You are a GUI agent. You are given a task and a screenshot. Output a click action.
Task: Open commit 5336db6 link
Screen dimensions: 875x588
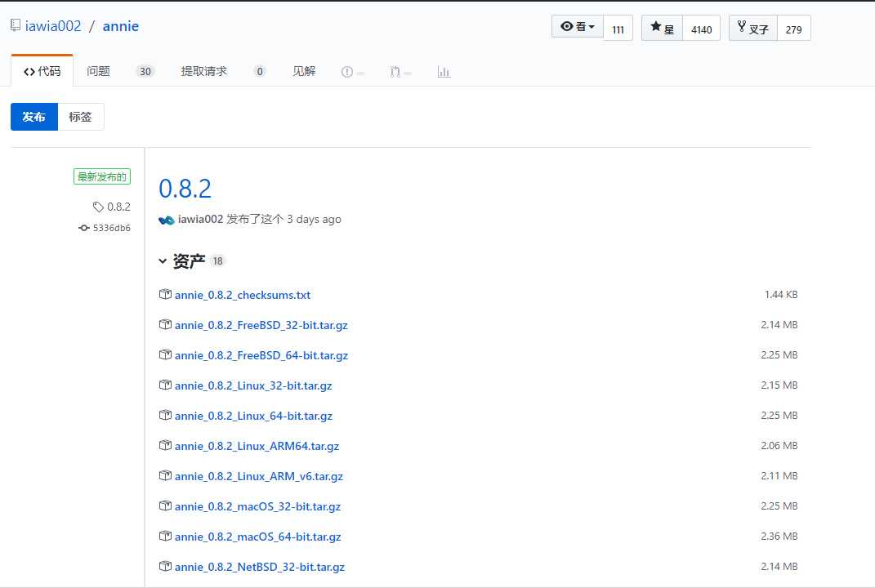tap(112, 228)
